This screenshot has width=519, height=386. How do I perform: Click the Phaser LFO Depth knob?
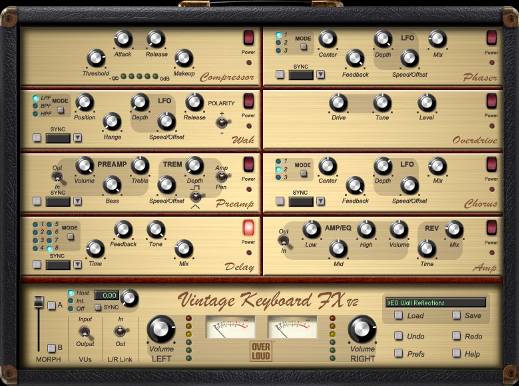click(x=383, y=39)
